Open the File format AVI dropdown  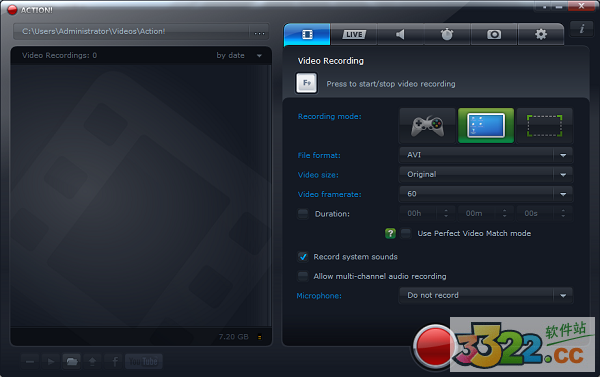click(486, 155)
